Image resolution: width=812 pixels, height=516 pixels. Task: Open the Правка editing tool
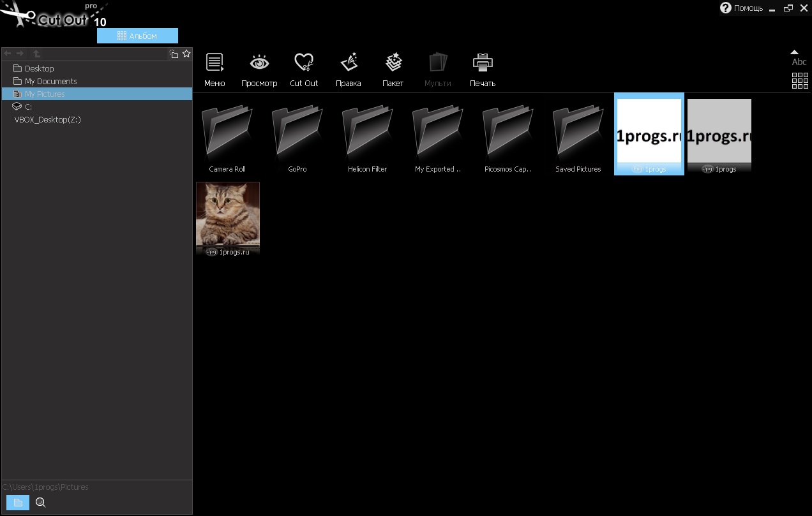tap(349, 63)
